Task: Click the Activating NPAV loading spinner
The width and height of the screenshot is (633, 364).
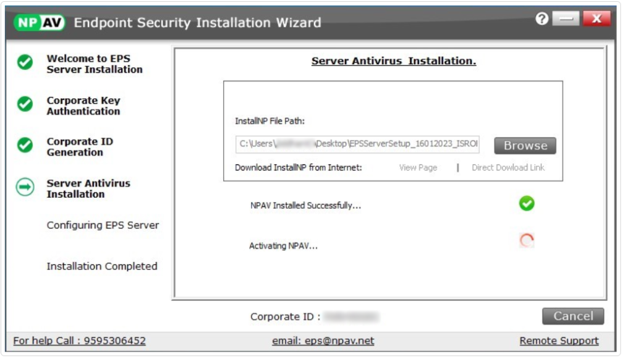Action: (x=527, y=242)
